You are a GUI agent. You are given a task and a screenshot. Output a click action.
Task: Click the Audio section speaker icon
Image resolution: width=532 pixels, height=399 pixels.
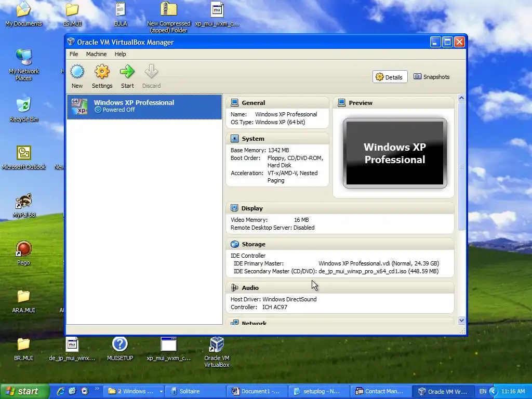click(234, 288)
